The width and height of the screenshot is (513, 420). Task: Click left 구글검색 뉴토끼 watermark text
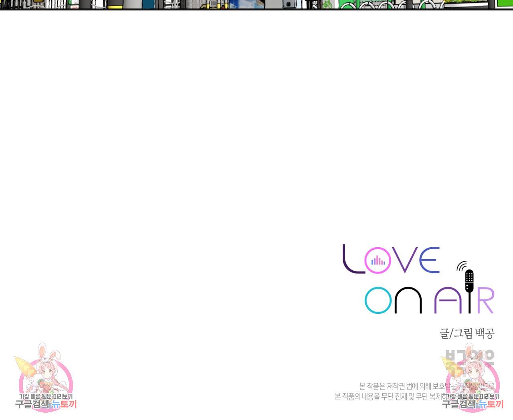pyautogui.click(x=46, y=404)
